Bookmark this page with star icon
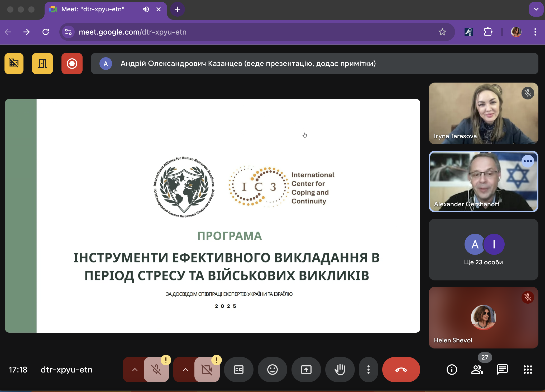 coord(442,32)
